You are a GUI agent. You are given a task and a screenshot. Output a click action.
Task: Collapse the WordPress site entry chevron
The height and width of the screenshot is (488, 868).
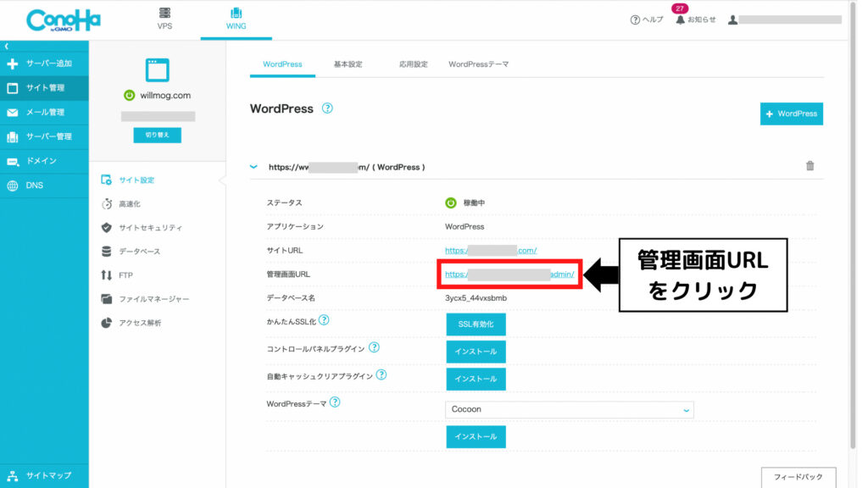(253, 167)
